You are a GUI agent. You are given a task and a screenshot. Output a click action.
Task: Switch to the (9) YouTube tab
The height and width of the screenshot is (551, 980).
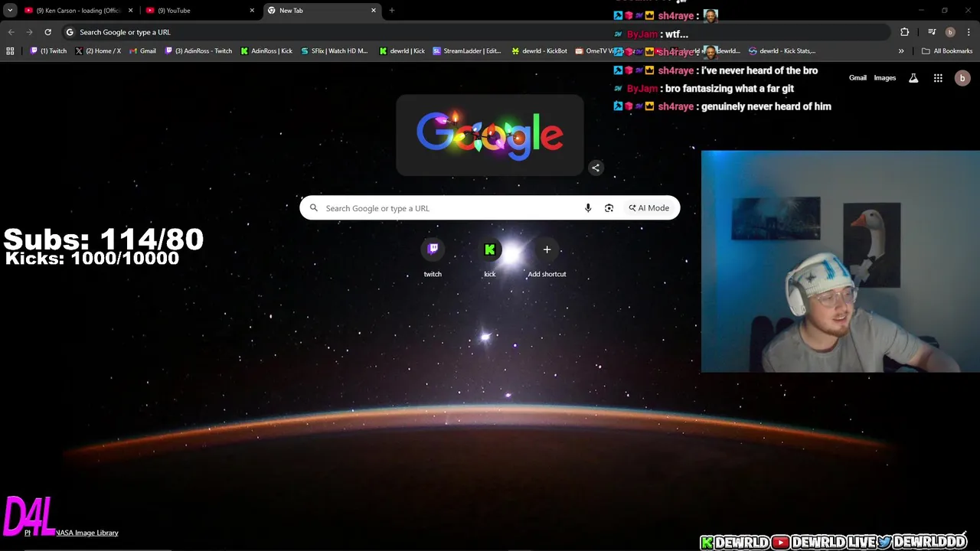tap(199, 11)
